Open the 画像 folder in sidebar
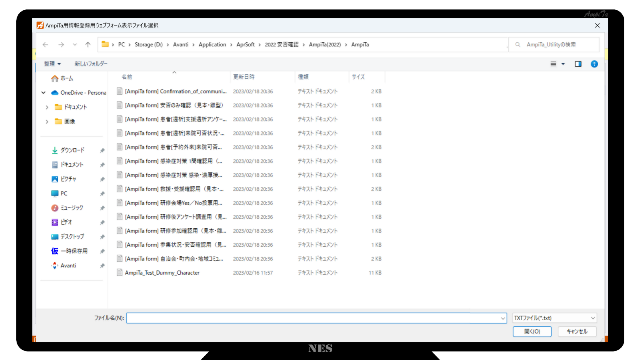The width and height of the screenshot is (640, 360). (x=65, y=121)
